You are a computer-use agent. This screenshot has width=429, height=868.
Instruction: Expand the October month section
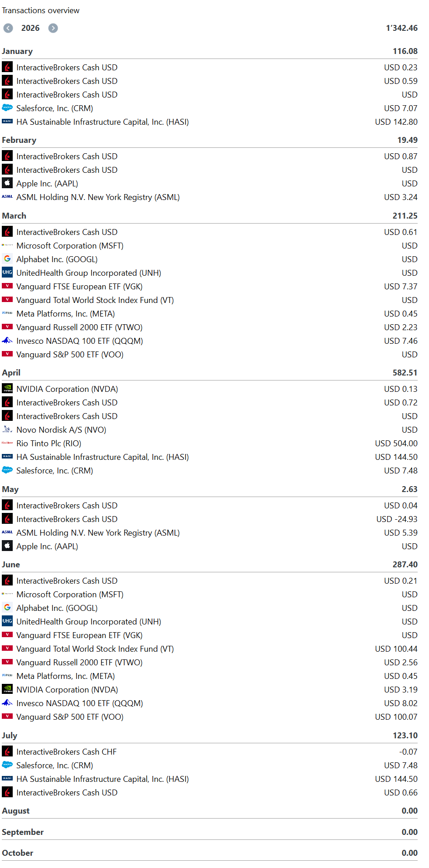click(210, 853)
